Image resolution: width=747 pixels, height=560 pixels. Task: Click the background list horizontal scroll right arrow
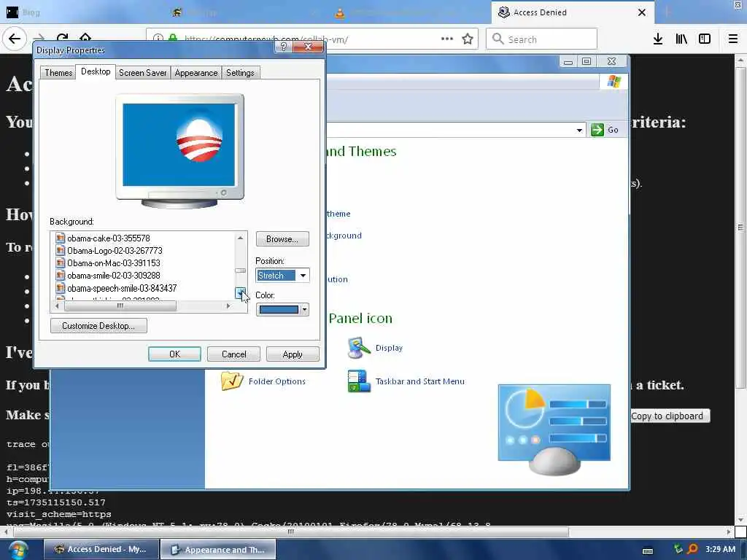tap(228, 306)
